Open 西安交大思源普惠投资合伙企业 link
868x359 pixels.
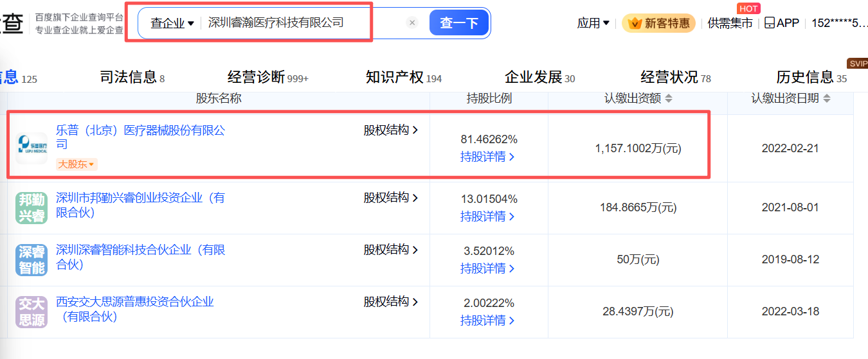(x=135, y=309)
